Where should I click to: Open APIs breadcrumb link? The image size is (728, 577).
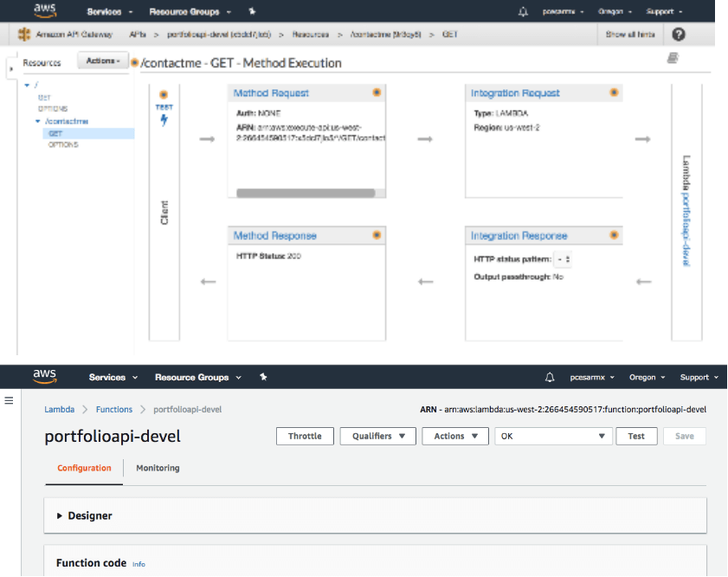pos(138,35)
